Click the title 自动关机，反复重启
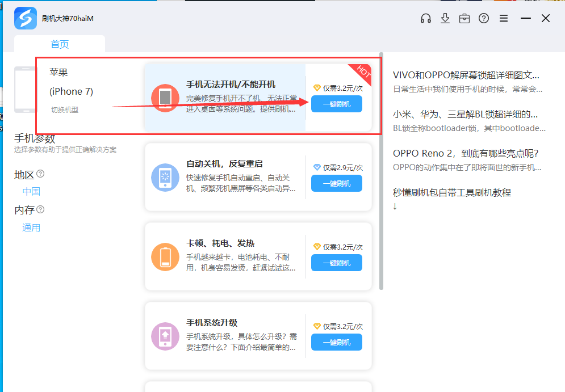 224,164
